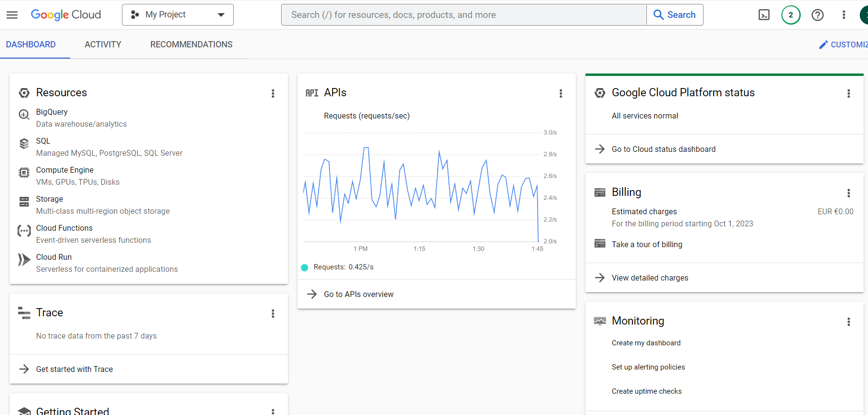The width and height of the screenshot is (868, 415).
Task: Open the Trace card options menu
Action: click(x=273, y=313)
